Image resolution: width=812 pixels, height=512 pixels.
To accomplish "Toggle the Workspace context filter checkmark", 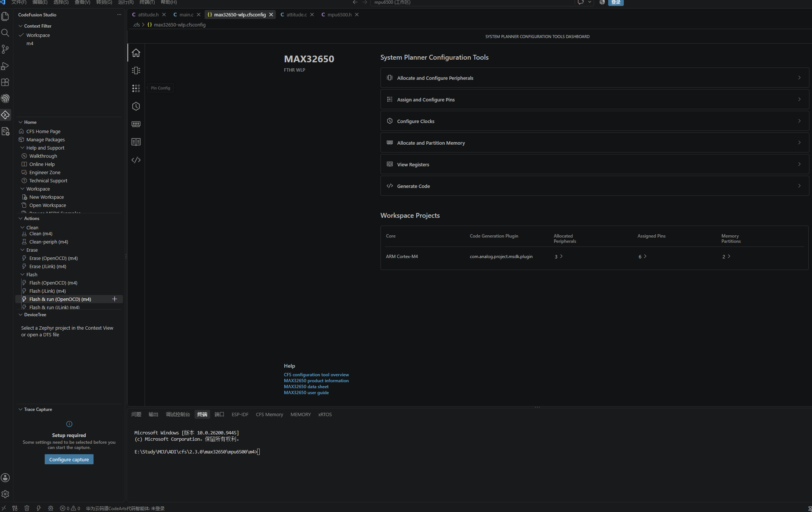I will pos(21,35).
